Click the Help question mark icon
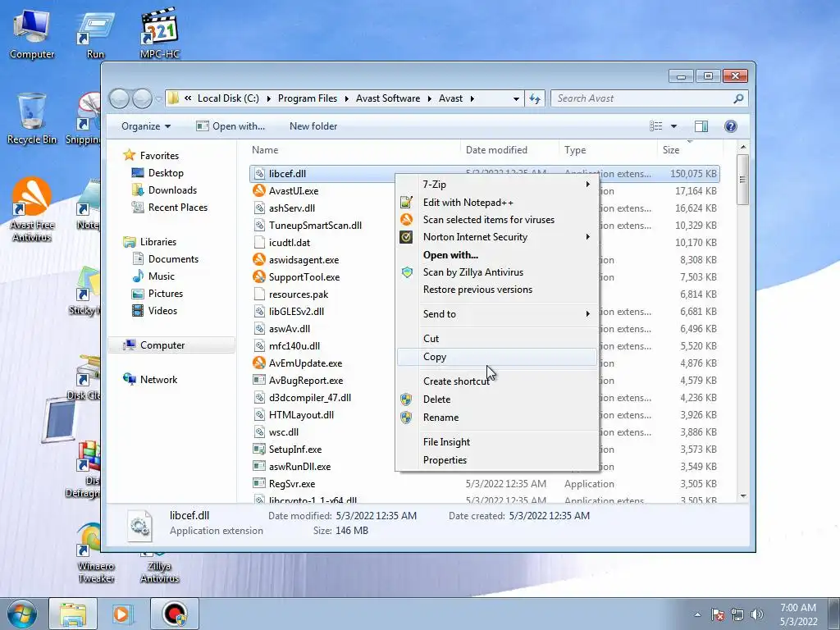This screenshot has width=840, height=630. [x=730, y=126]
